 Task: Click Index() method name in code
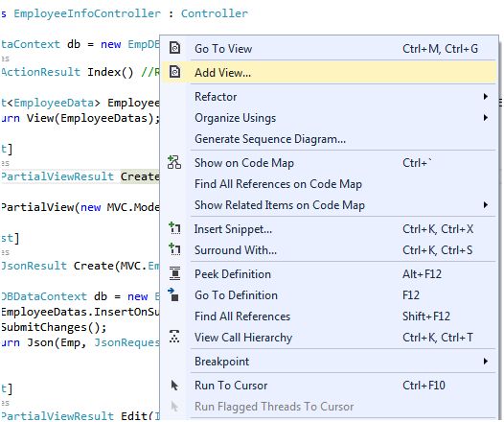[110, 72]
